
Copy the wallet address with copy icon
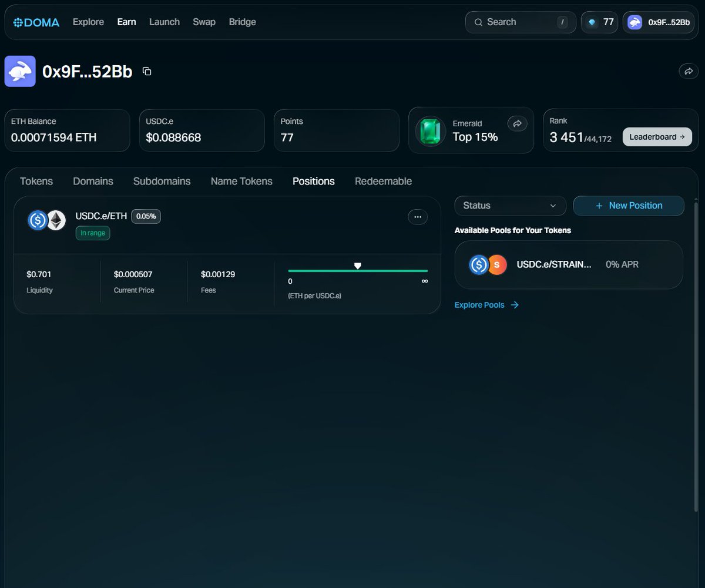[147, 71]
